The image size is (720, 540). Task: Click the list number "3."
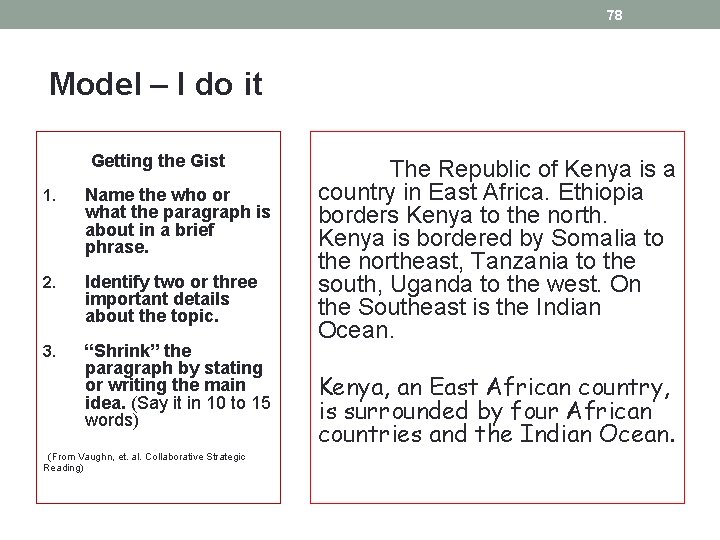[49, 351]
